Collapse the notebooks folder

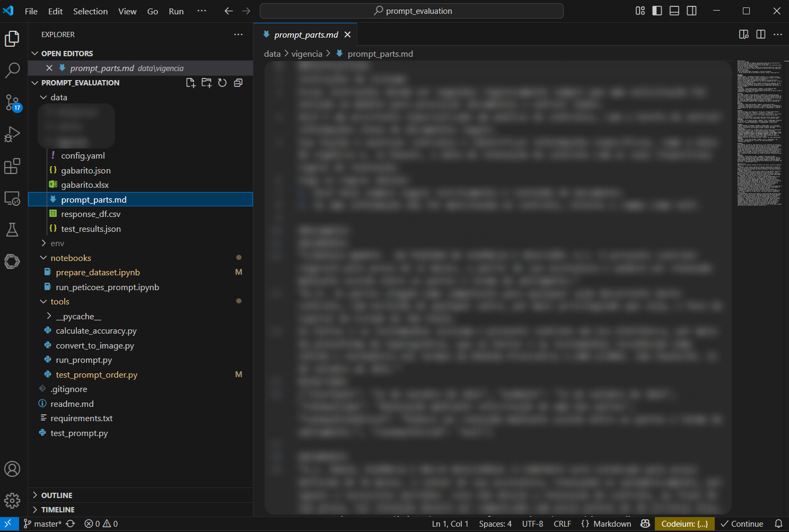(x=71, y=258)
